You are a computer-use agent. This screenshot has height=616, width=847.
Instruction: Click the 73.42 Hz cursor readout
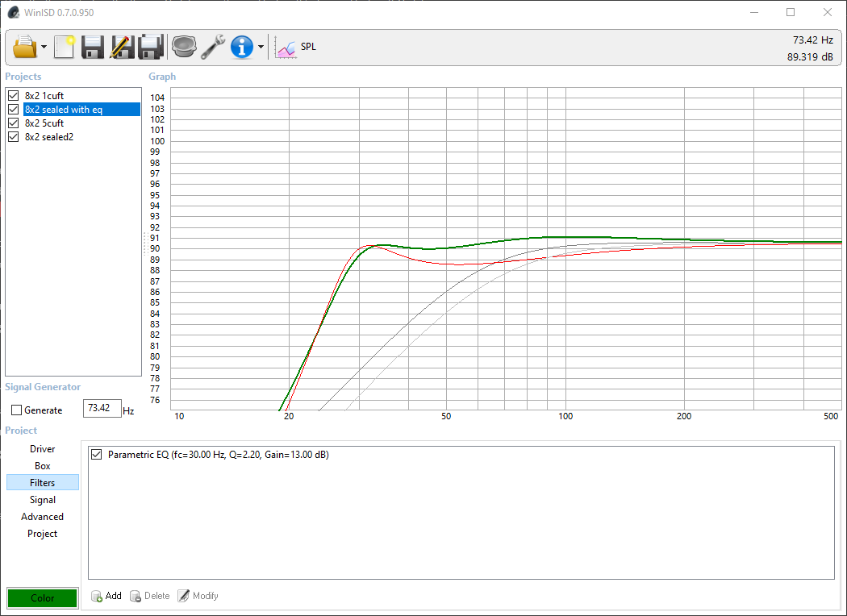tap(813, 40)
